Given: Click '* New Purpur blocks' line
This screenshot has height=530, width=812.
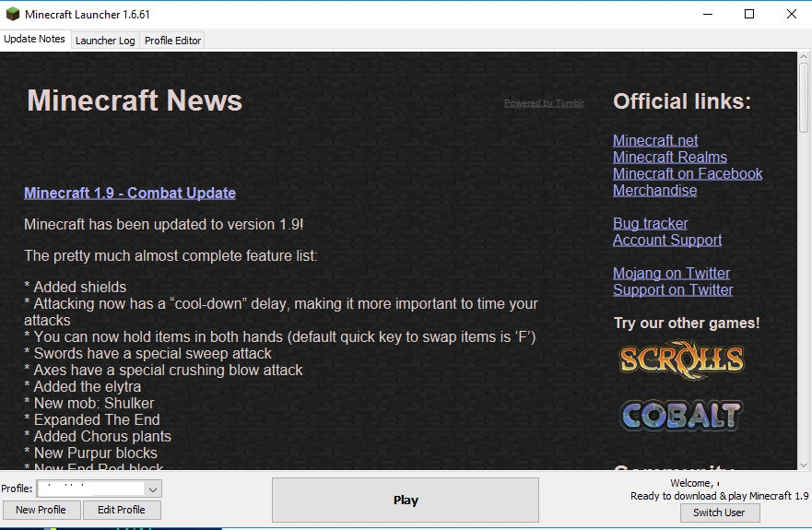Looking at the screenshot, I should (90, 453).
